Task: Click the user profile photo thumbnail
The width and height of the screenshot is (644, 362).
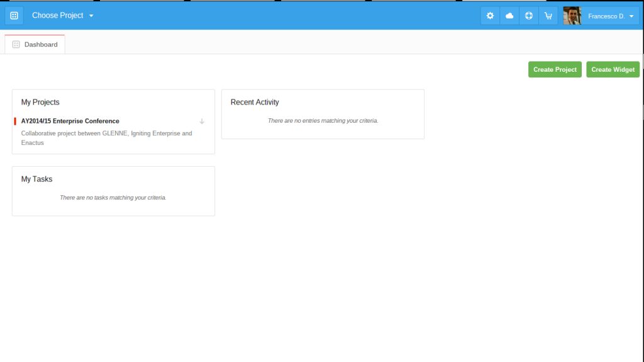Action: 572,16
